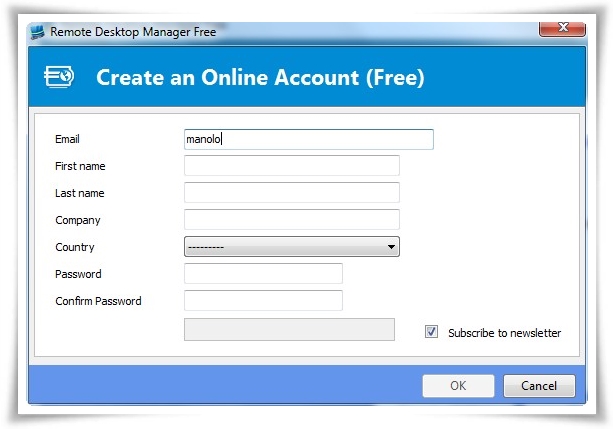Open the Country dropdown list
This screenshot has width=613, height=429.
[292, 246]
